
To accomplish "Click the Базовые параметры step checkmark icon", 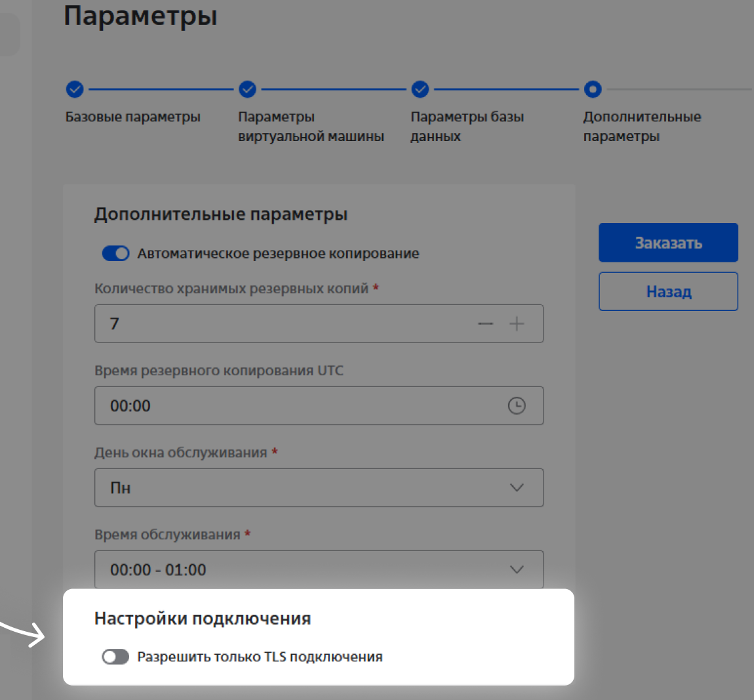I will (75, 89).
